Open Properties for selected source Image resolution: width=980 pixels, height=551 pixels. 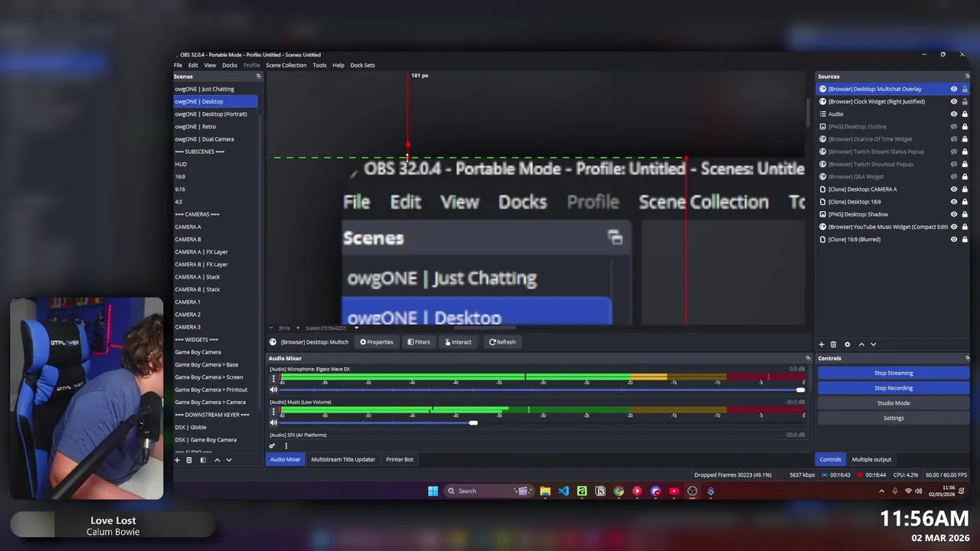click(x=377, y=342)
